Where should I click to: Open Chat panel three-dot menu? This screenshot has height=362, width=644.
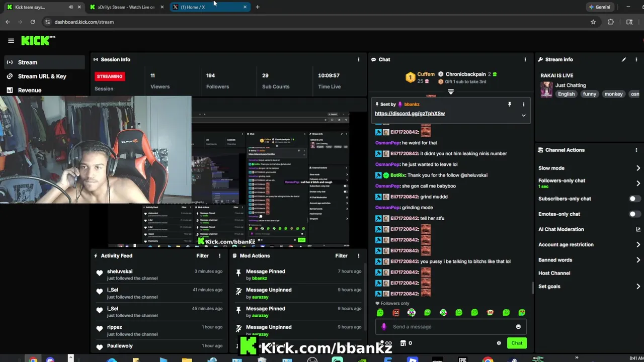tap(525, 59)
